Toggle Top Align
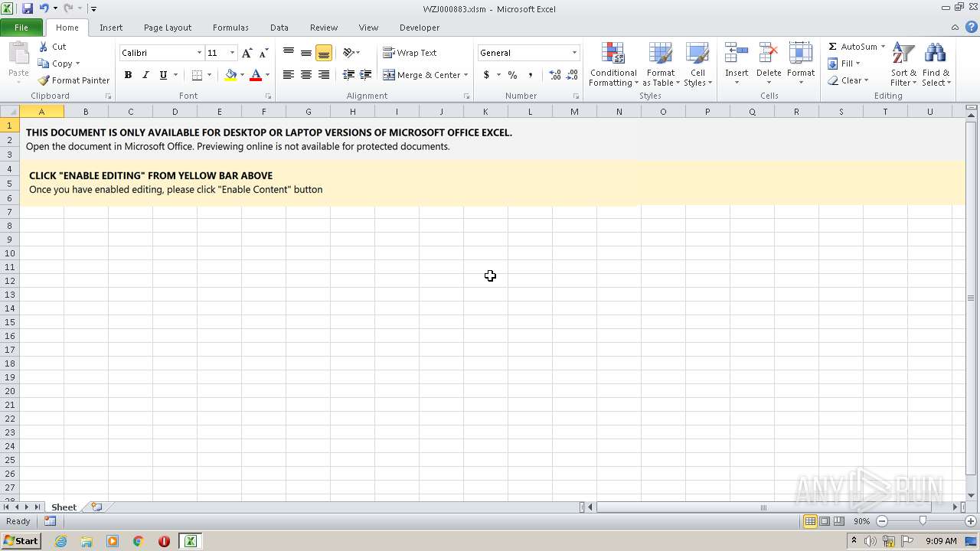980x551 pixels. pos(289,53)
